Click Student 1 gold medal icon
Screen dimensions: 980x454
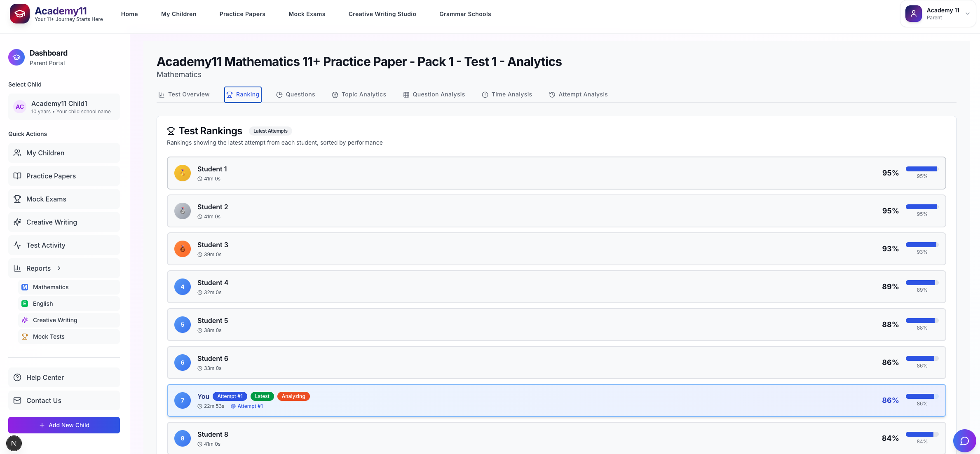[x=182, y=173]
